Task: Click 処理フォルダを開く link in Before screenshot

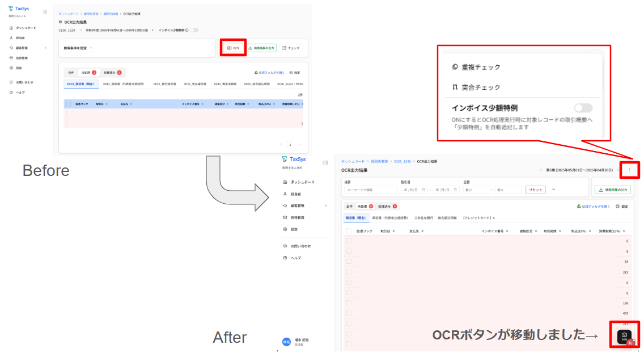Action: 269,72
